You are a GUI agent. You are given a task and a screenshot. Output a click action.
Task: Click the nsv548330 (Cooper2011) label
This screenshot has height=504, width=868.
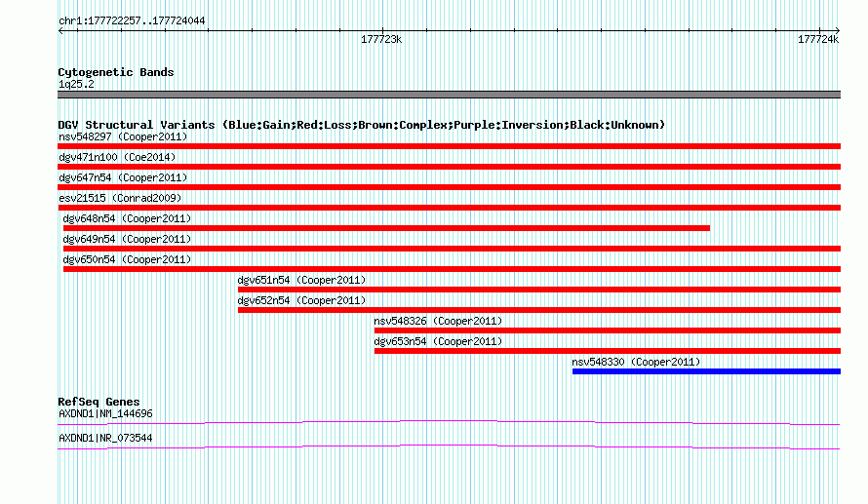click(x=636, y=362)
